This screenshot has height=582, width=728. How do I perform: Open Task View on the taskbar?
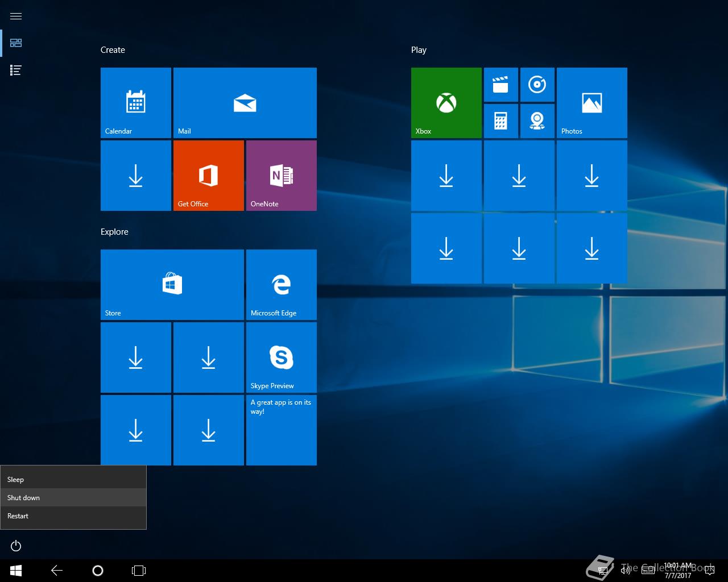tap(139, 571)
